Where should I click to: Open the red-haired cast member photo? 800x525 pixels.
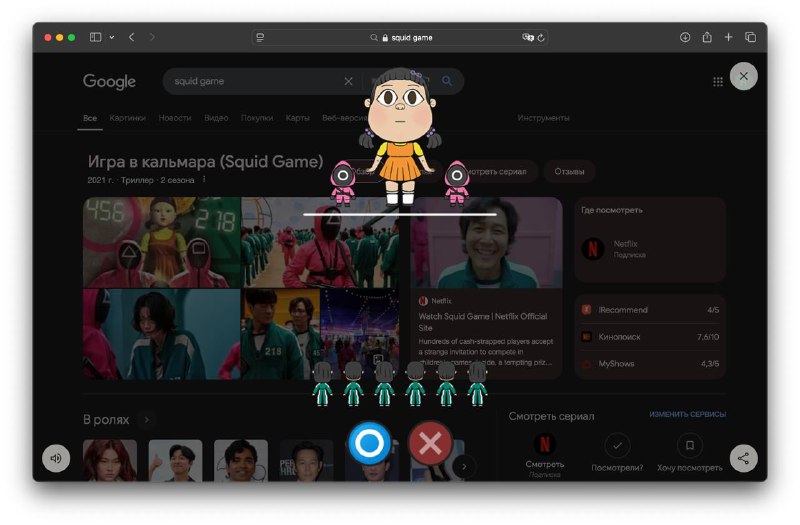110,460
